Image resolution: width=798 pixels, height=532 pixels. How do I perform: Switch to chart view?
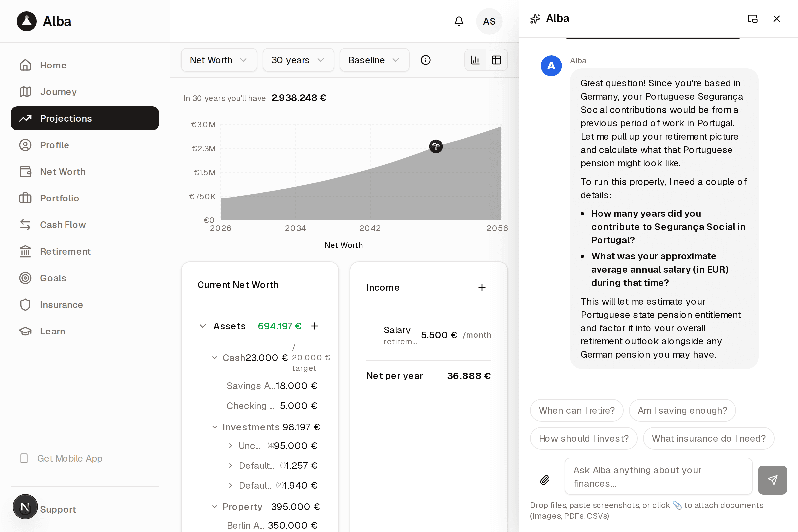[475, 60]
